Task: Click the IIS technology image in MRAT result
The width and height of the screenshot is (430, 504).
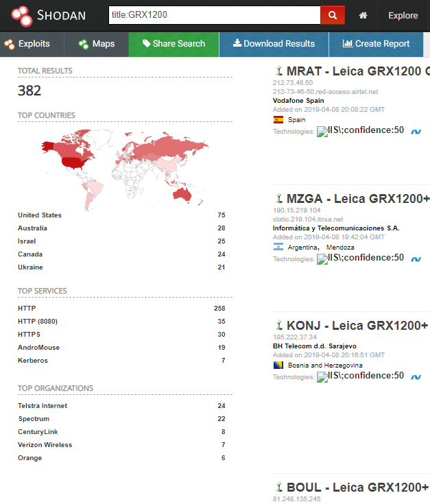Action: click(x=322, y=132)
